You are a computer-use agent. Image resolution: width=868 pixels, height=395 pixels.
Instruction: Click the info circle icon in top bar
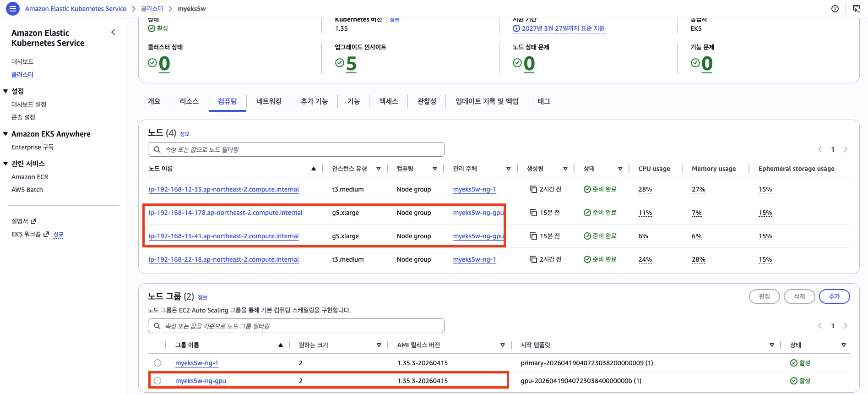(835, 9)
